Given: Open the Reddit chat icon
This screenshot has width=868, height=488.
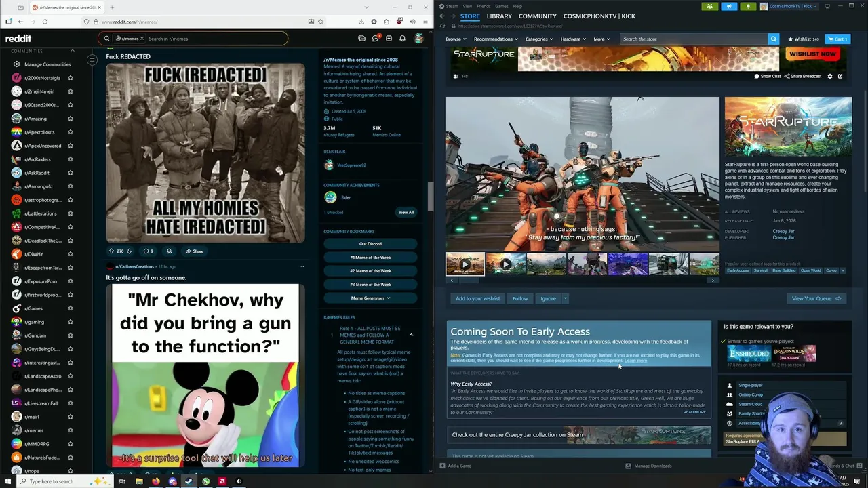Looking at the screenshot, I should (375, 39).
